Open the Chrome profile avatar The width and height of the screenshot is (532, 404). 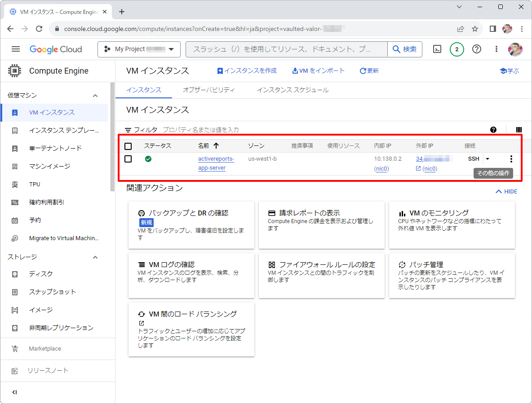[507, 29]
